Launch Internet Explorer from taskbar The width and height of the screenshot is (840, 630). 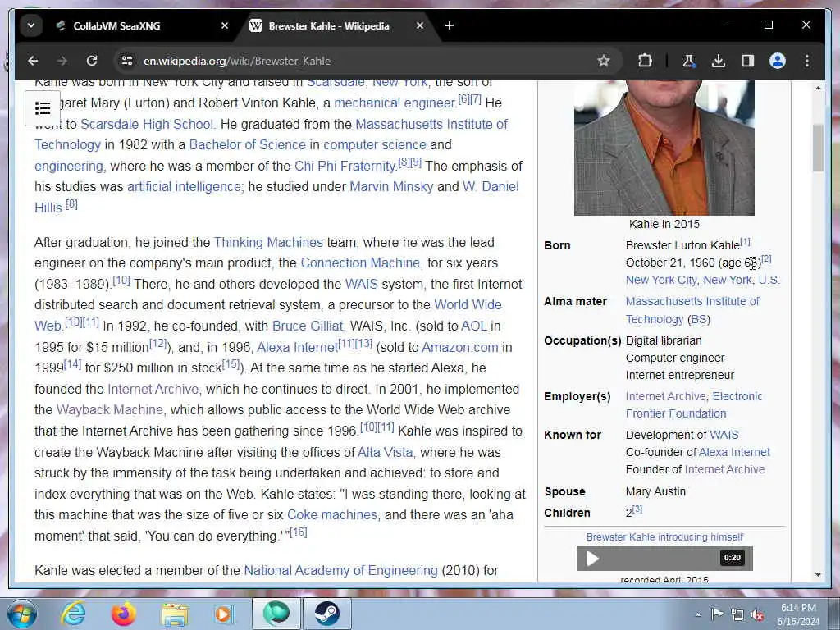pos(73,614)
